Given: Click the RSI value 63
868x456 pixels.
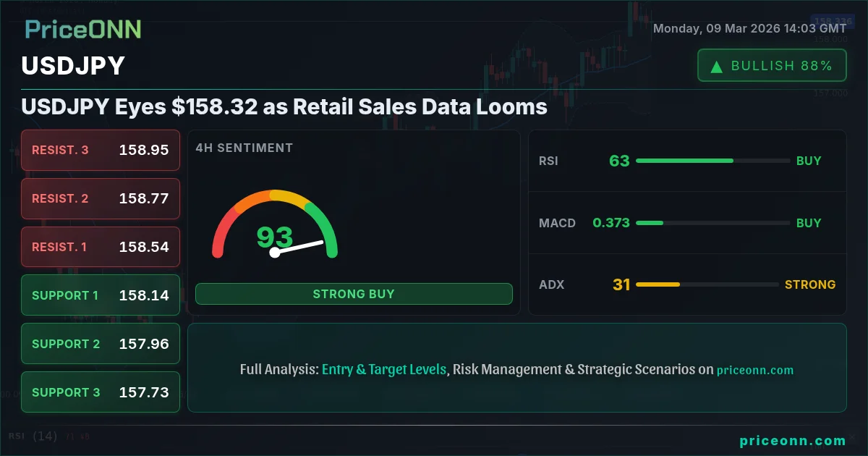Looking at the screenshot, I should [x=619, y=161].
